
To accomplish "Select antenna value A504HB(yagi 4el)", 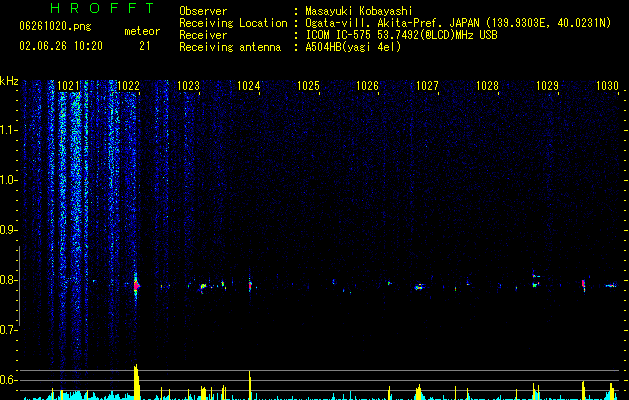I will click(353, 47).
